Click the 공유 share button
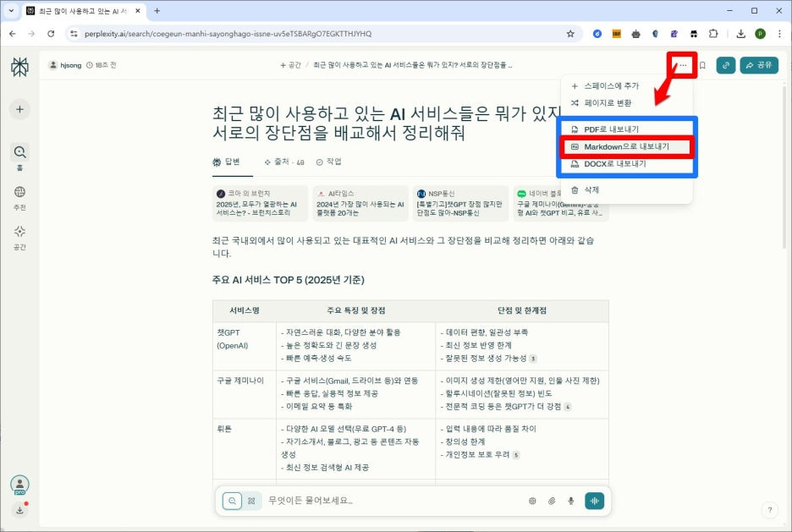792x532 pixels. click(759, 65)
